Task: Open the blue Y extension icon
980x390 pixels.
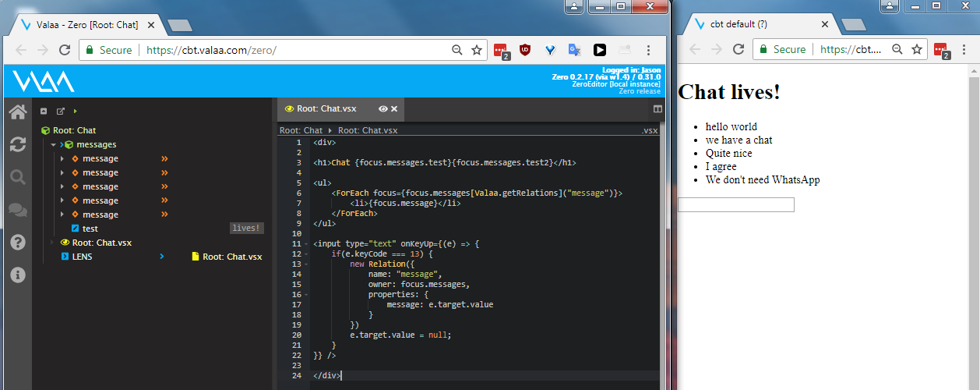Action: click(550, 50)
